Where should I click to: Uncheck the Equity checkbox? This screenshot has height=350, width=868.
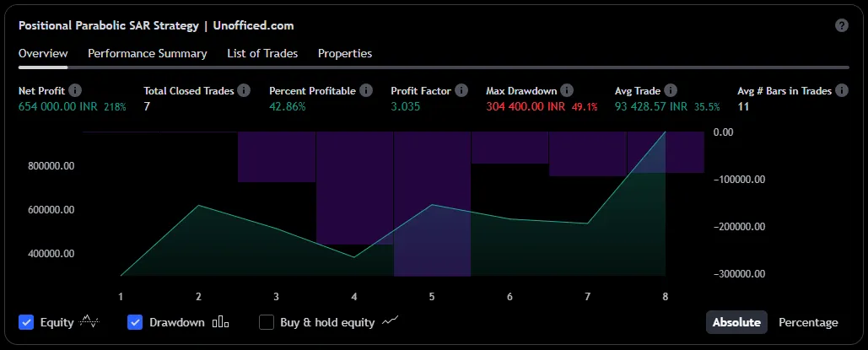tap(26, 322)
